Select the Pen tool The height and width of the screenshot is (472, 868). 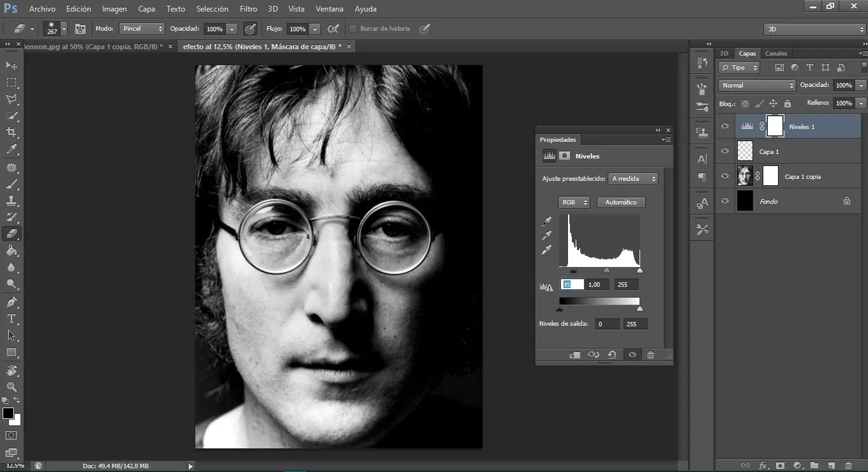pyautogui.click(x=11, y=301)
